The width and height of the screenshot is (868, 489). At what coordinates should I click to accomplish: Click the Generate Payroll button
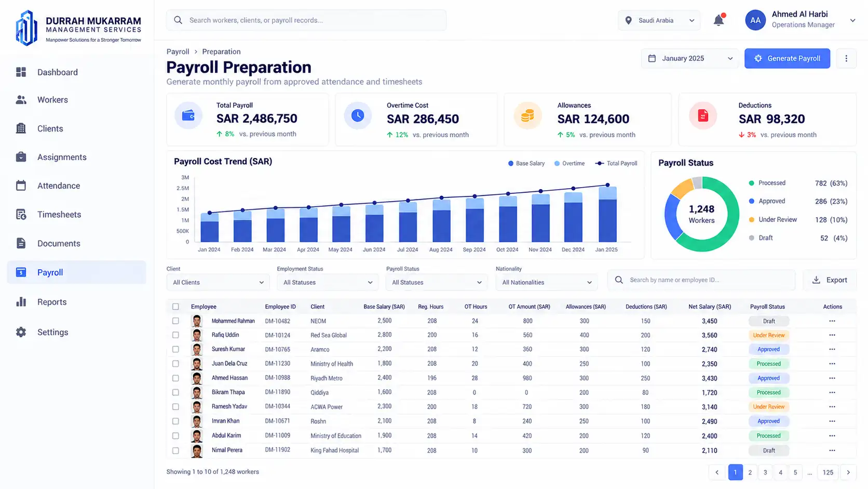(x=787, y=58)
